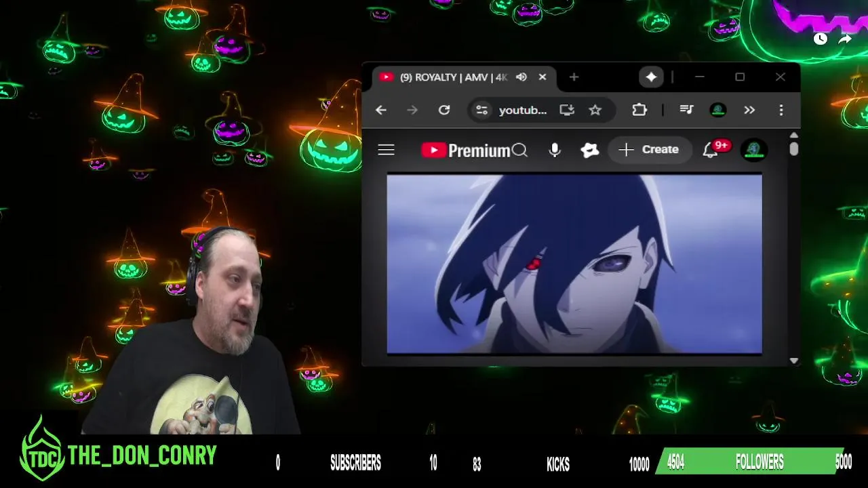Open YouTube notifications bell
This screenshot has height=488, width=868.
[x=710, y=150]
